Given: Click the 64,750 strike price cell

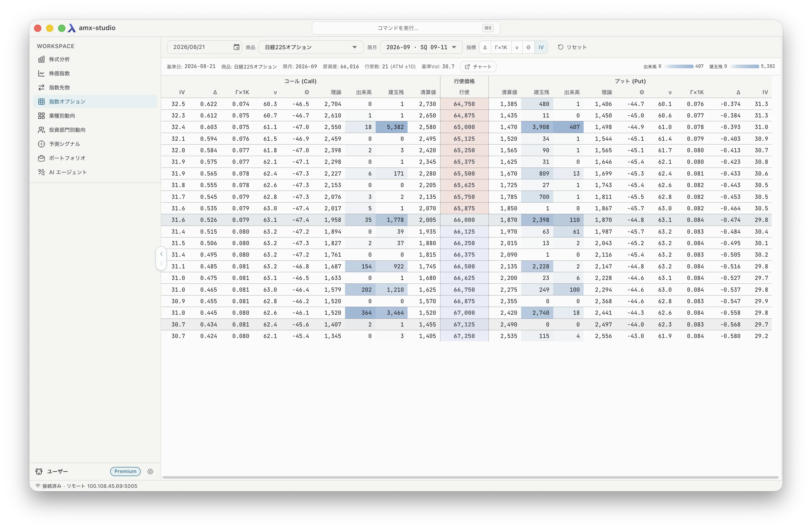Looking at the screenshot, I should coord(464,104).
